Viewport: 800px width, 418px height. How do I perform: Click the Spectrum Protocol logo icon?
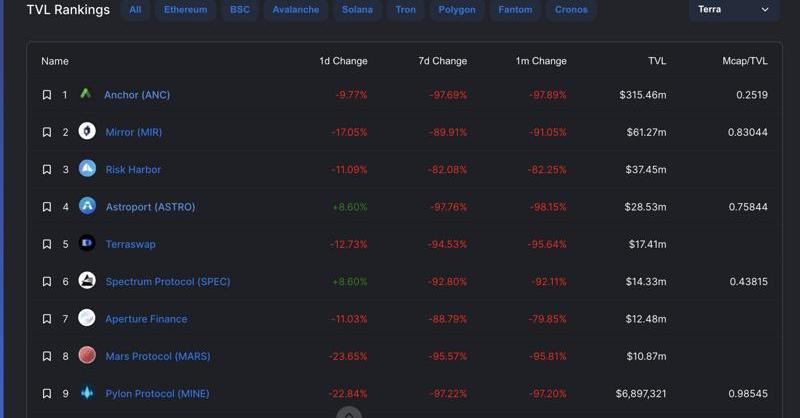tap(87, 281)
